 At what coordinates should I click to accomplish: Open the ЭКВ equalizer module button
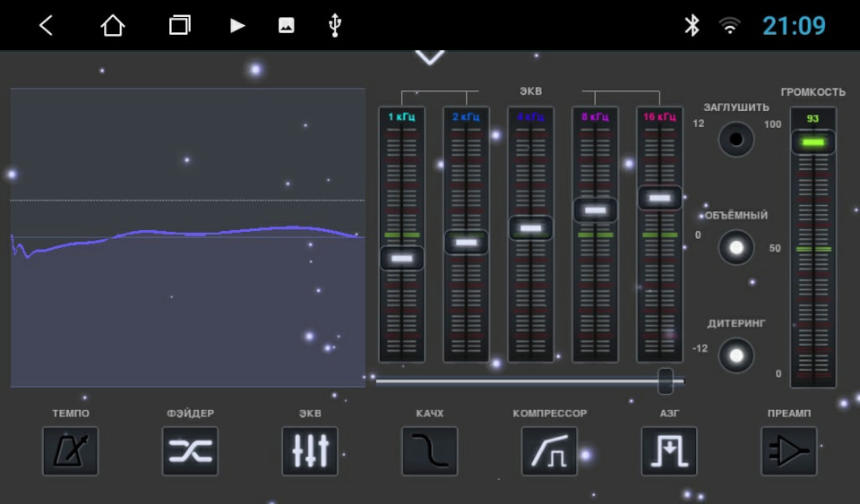(310, 451)
